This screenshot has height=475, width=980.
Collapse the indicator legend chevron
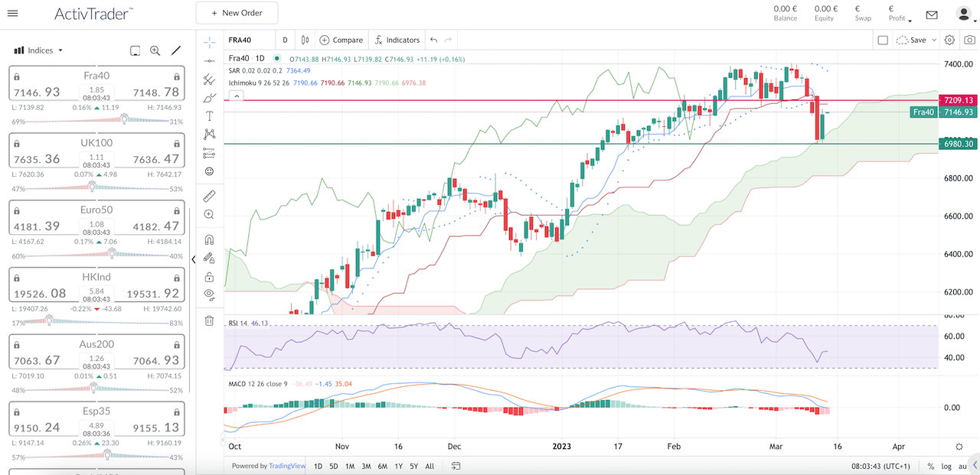point(236,96)
